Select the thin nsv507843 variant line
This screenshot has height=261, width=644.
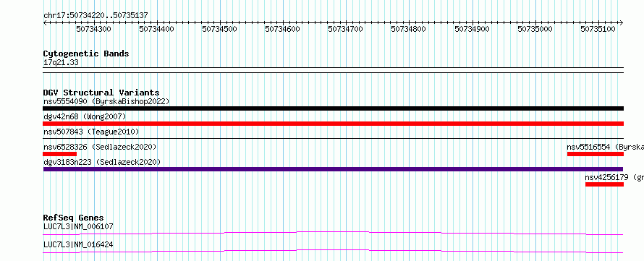[333, 139]
